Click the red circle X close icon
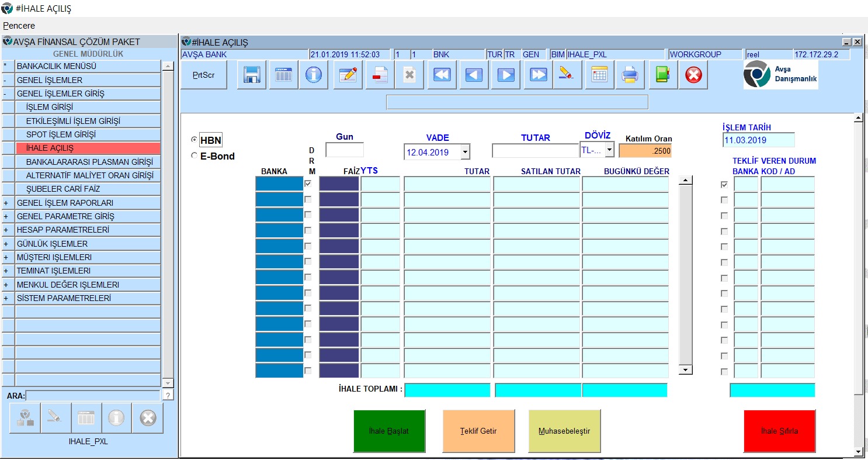868x460 pixels. (x=693, y=75)
